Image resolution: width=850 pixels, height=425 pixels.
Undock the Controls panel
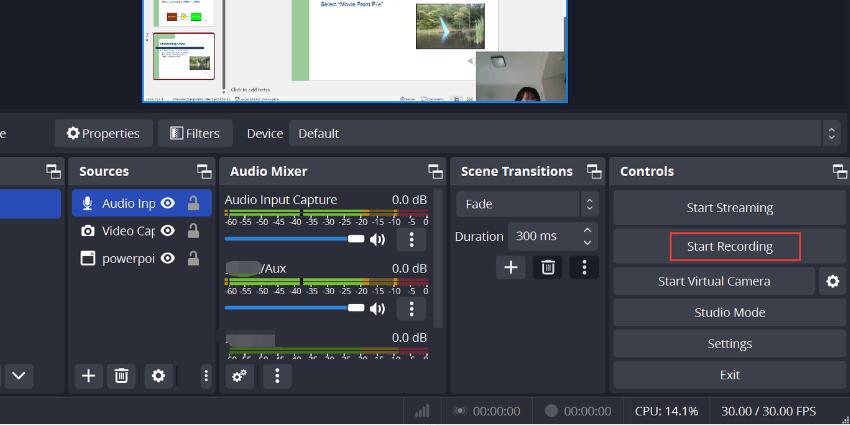[x=840, y=172]
